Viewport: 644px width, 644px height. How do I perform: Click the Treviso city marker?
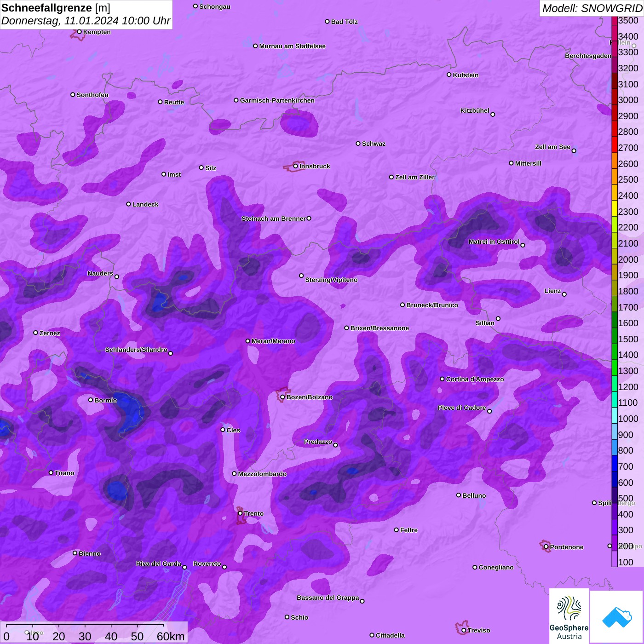(464, 630)
